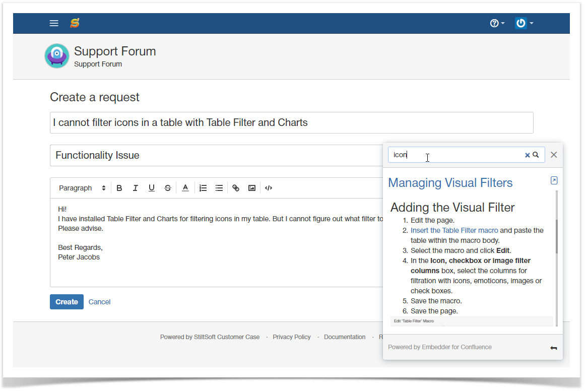Viewport: 587px width, 392px height.
Task: Open the hamburger navigation menu
Action: coord(54,23)
